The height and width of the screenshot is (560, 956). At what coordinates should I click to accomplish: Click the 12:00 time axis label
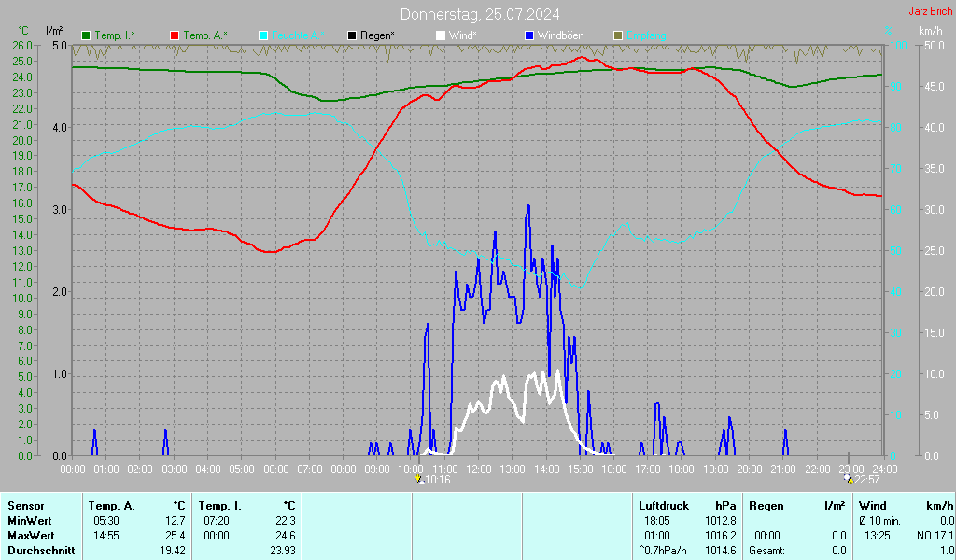click(479, 469)
